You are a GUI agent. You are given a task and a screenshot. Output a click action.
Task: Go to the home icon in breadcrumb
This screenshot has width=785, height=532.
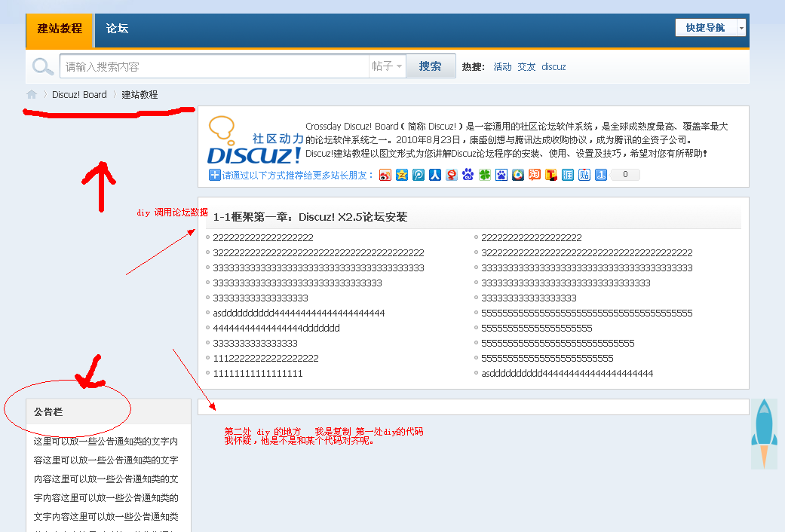tap(32, 94)
